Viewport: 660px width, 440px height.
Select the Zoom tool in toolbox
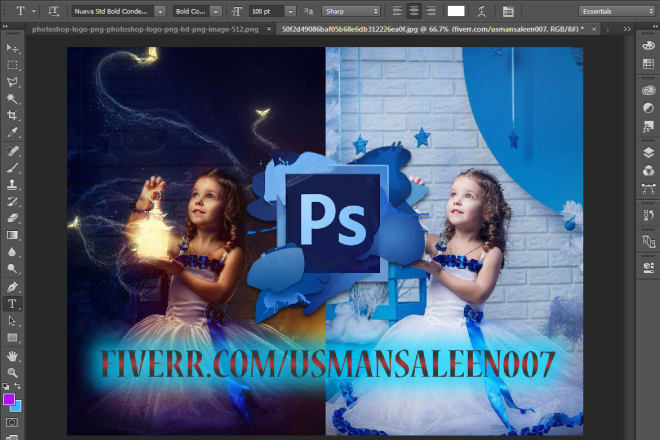(12, 373)
